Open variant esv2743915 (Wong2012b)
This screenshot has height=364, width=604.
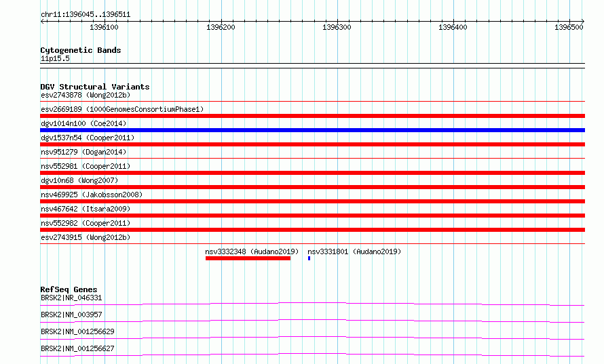click(x=86, y=237)
